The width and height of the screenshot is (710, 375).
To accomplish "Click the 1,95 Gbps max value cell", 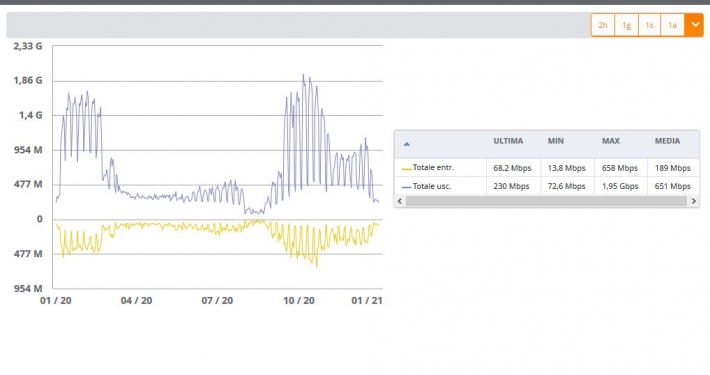I will (620, 186).
